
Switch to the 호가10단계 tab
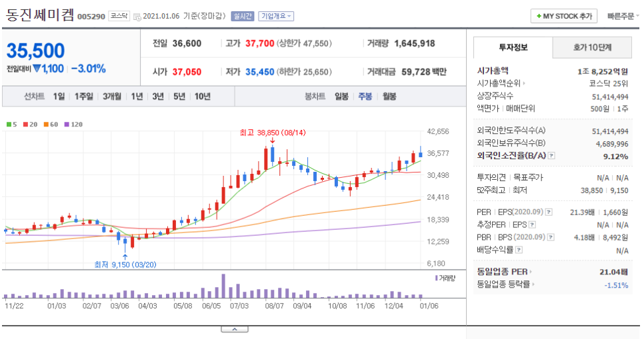pyautogui.click(x=592, y=47)
